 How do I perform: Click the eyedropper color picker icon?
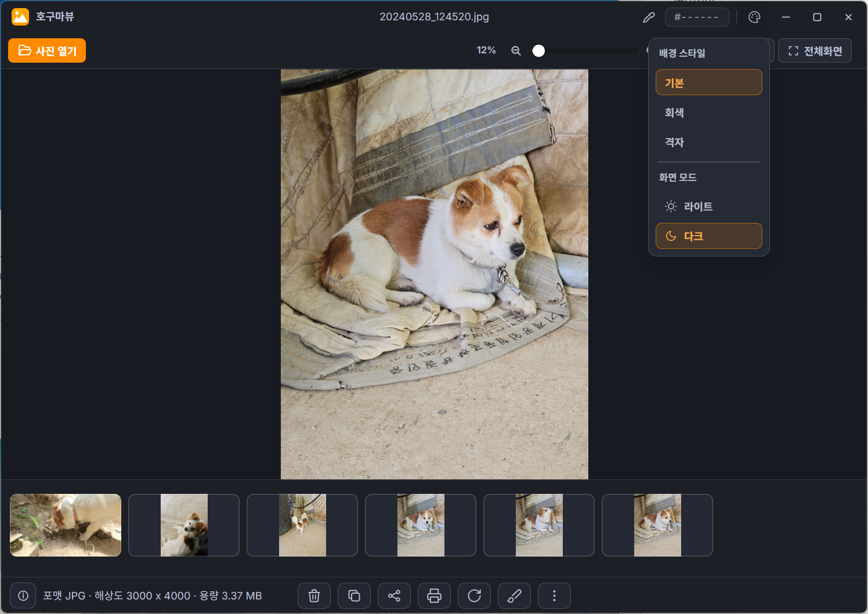[649, 17]
